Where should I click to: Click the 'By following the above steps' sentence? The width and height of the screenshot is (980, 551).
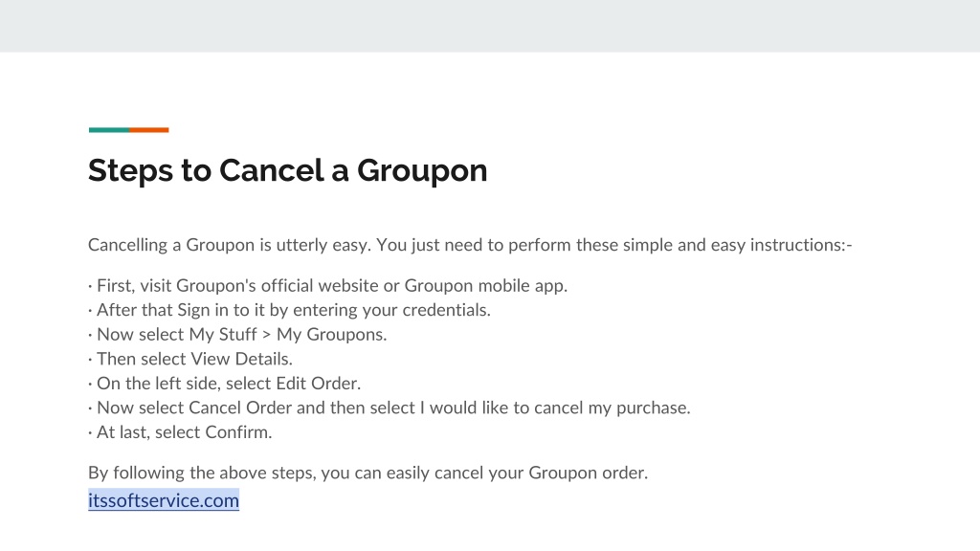(x=368, y=473)
